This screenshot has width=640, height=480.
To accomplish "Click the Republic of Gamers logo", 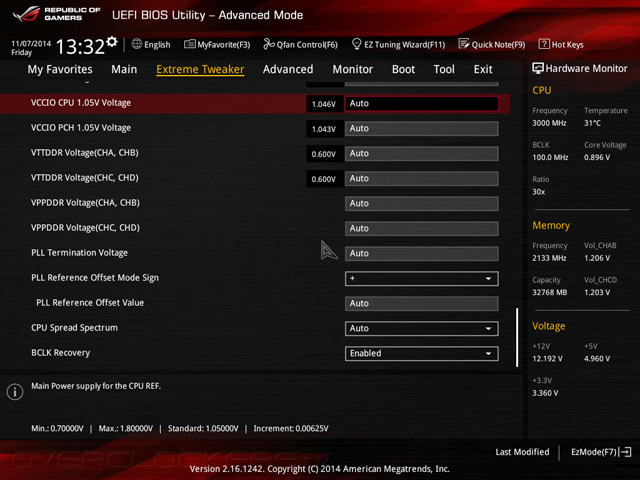I will [x=56, y=14].
